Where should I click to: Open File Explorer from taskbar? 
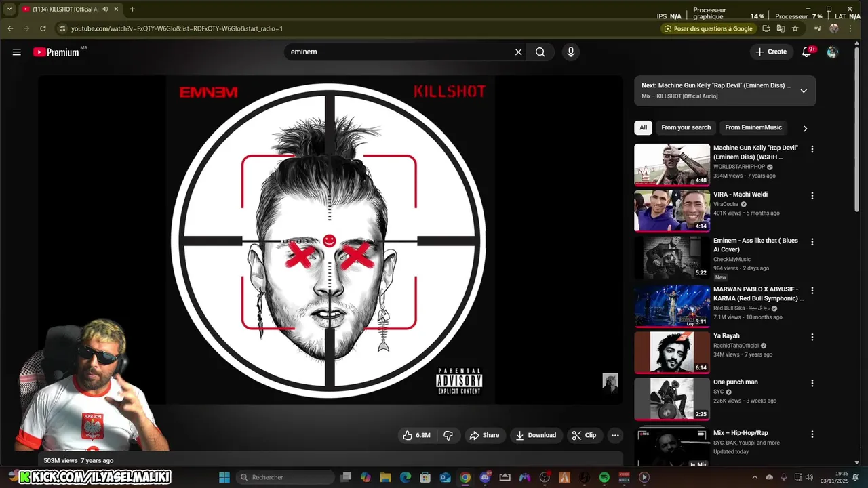pyautogui.click(x=385, y=477)
